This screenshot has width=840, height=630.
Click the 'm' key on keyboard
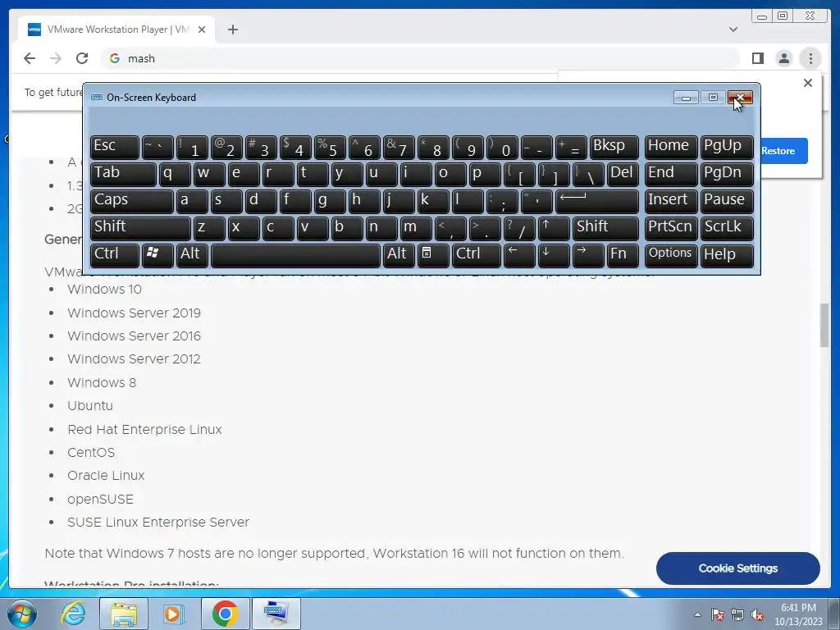click(416, 228)
